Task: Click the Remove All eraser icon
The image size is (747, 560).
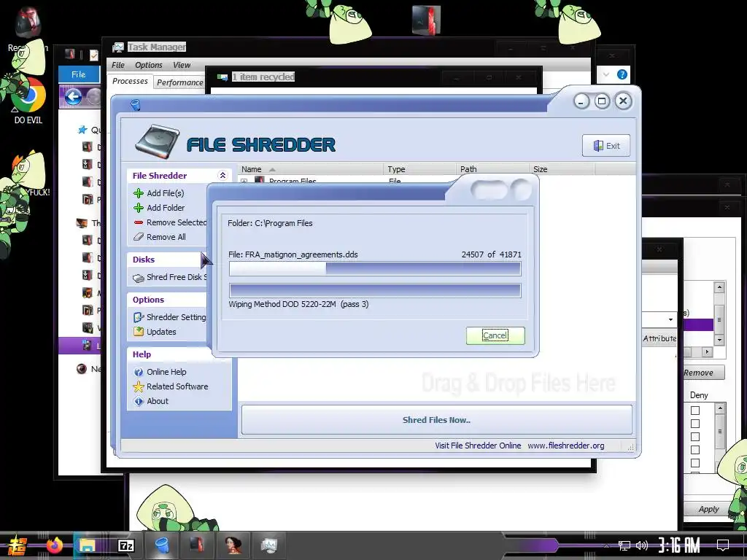Action: point(139,237)
